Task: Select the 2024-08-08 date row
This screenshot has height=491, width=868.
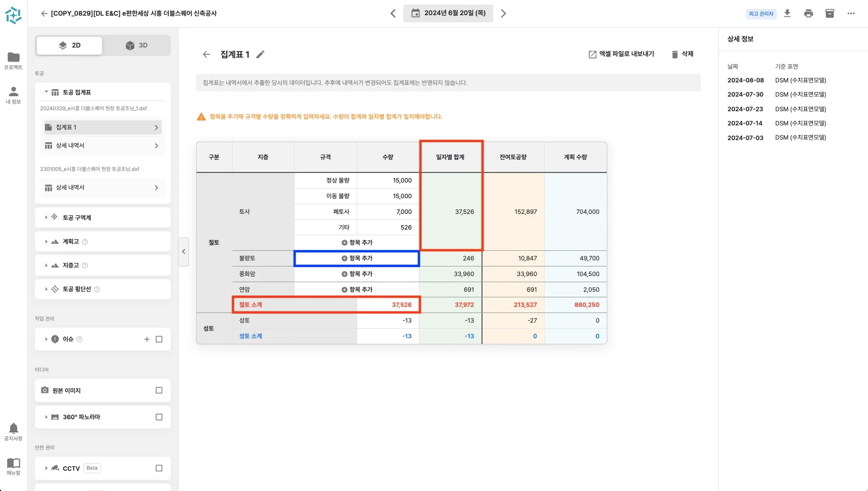Action: coord(777,80)
